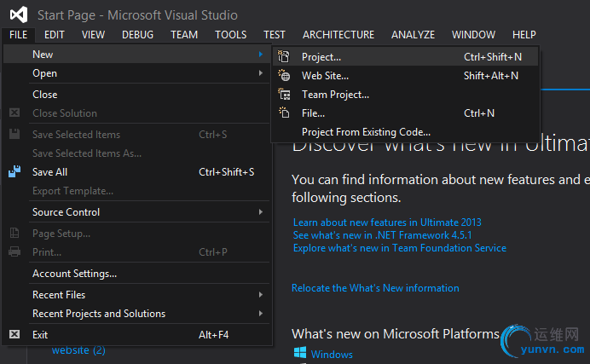
Task: Click the Team Project icon
Action: 284,94
